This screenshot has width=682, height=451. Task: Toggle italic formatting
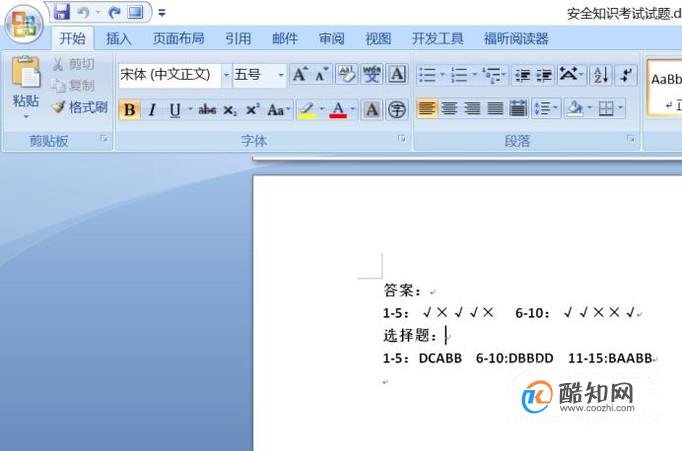coord(152,110)
